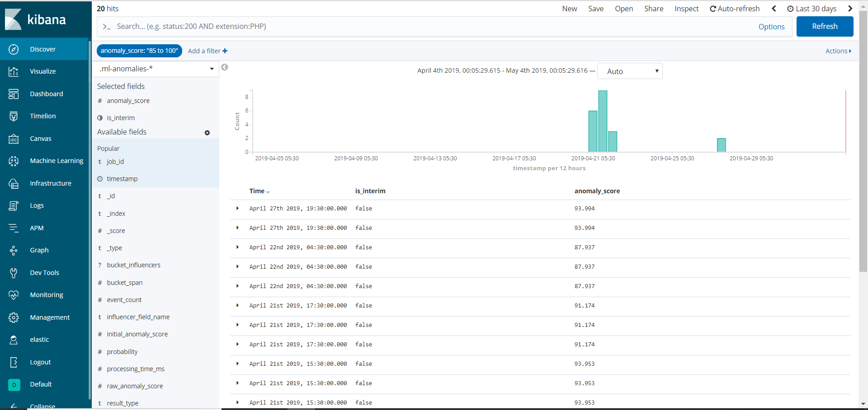Viewport: 868px width, 410px height.
Task: Toggle Auto-refresh
Action: pos(735,9)
